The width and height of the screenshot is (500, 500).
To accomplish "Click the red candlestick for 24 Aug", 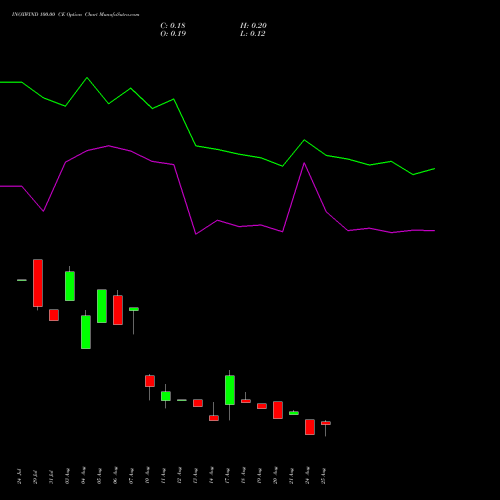I will click(310, 427).
